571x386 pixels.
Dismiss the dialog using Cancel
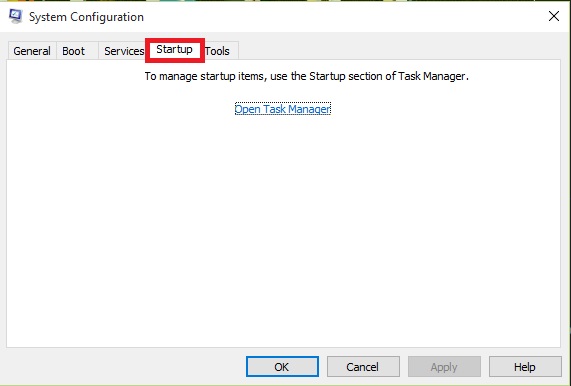click(363, 366)
